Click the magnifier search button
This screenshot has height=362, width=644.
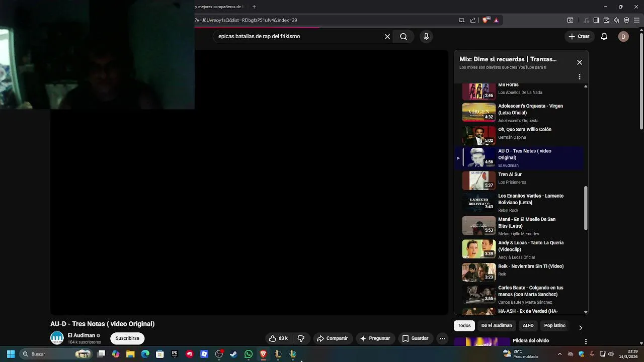coord(404,36)
